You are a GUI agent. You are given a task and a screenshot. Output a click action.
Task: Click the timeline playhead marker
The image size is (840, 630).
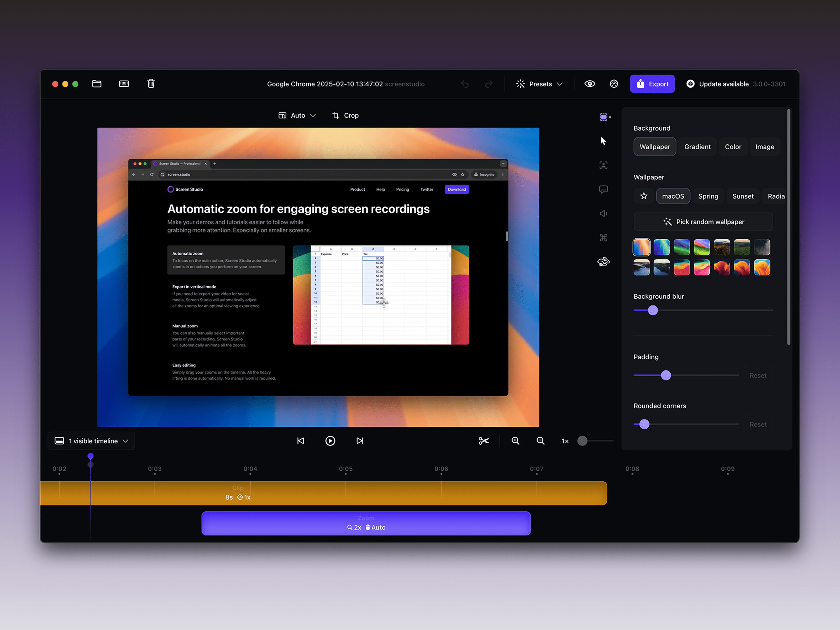[x=90, y=456]
